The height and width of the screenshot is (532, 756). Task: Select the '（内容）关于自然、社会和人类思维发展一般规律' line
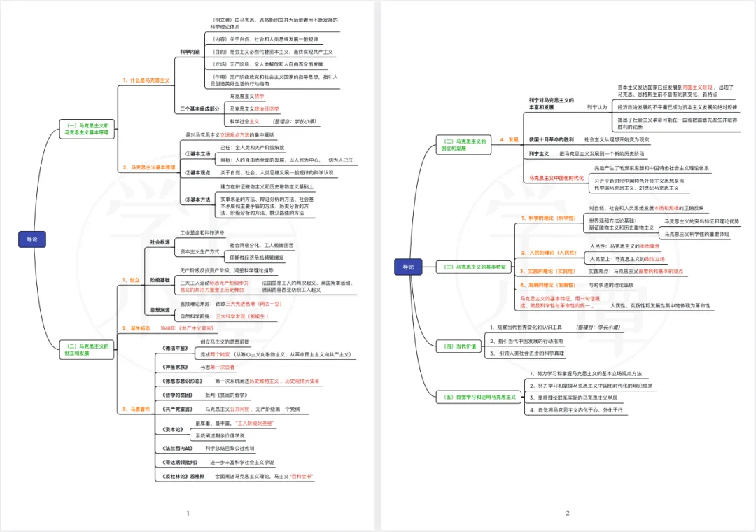[x=264, y=39]
